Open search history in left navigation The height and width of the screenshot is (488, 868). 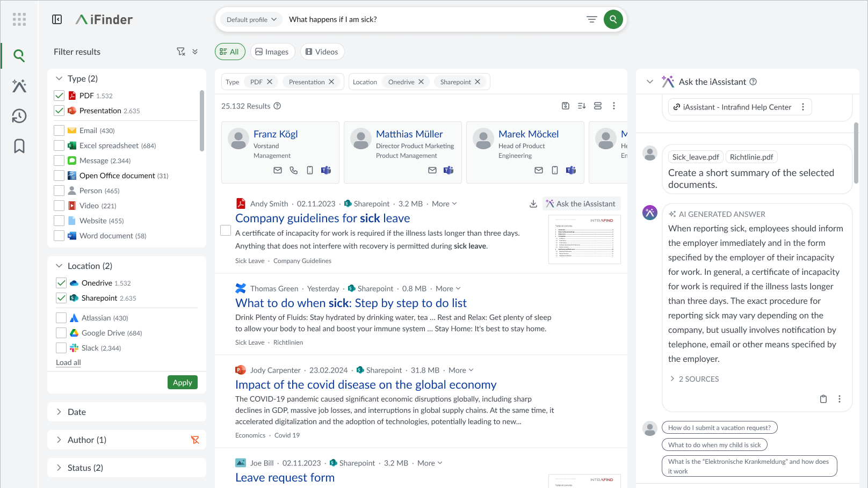tap(19, 116)
